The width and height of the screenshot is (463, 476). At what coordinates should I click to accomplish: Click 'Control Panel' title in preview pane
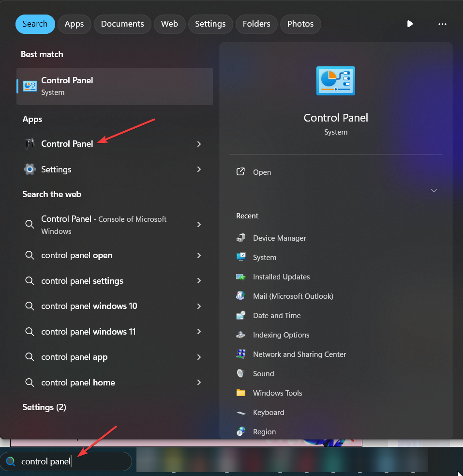click(x=336, y=118)
